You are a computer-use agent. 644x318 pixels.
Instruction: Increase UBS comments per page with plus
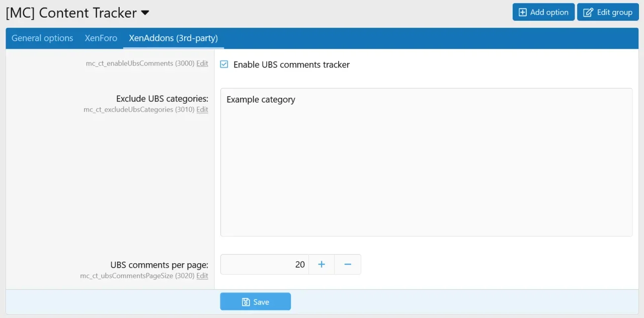pos(321,265)
